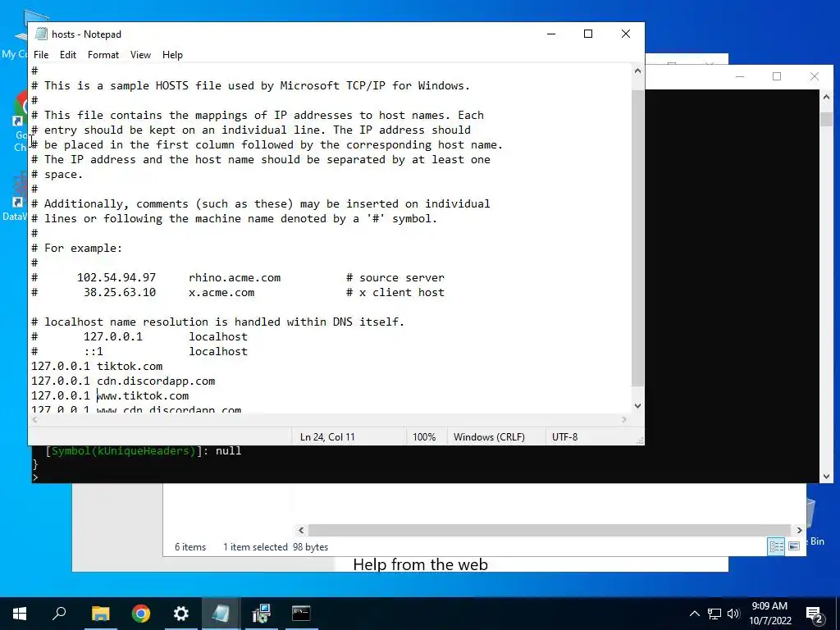This screenshot has height=630, width=840.
Task: Click the '38.25.63.10' example address
Action: click(120, 293)
